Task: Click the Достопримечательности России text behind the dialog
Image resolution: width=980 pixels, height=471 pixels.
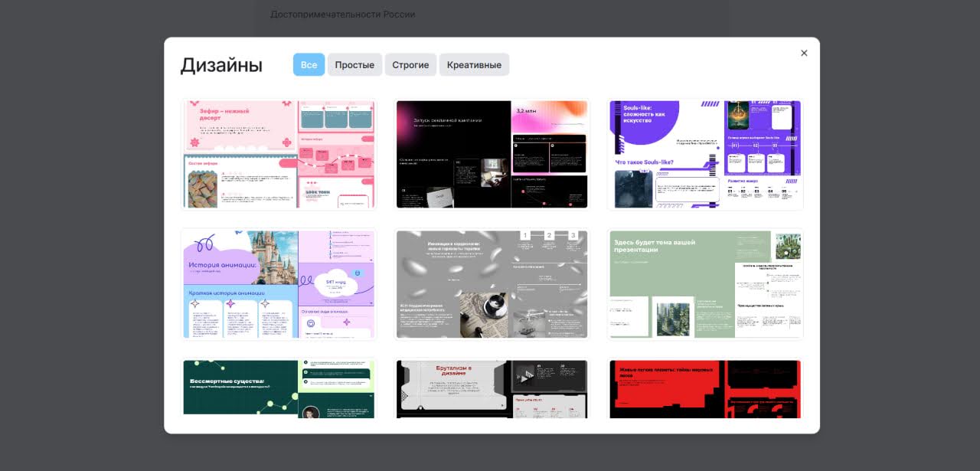Action: (342, 15)
